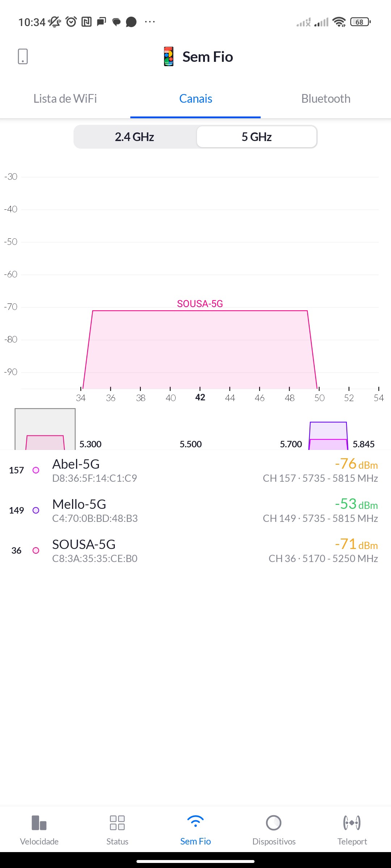Image resolution: width=391 pixels, height=868 pixels.
Task: Tap the purple circle marker for Mello-5G
Action: point(36,510)
